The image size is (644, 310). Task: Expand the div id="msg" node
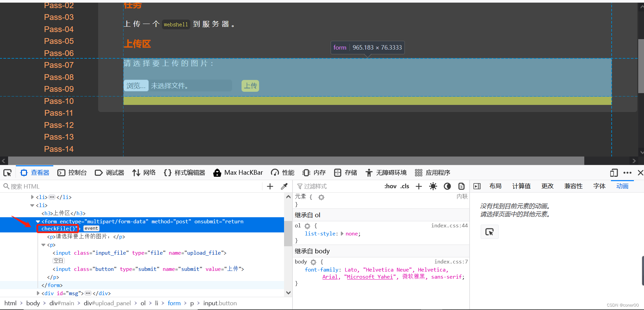pos(38,293)
